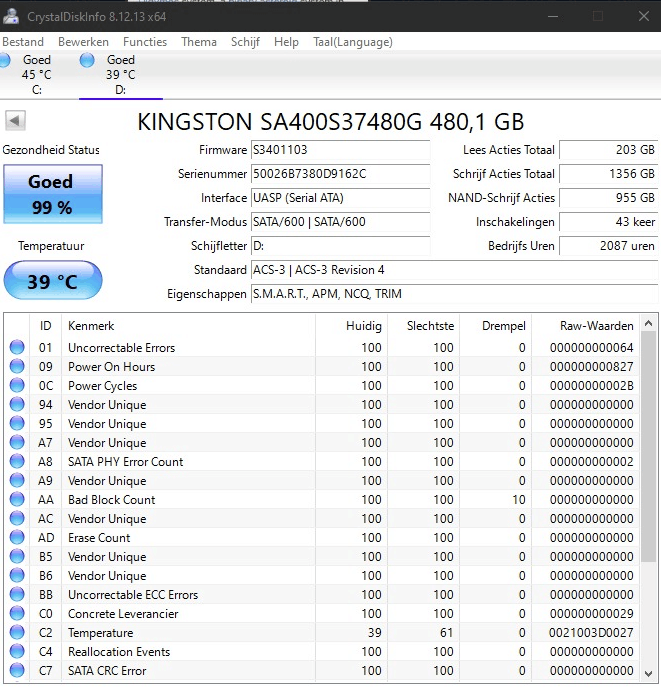This screenshot has width=661, height=687.
Task: Click the Huidig column header
Action: click(351, 326)
